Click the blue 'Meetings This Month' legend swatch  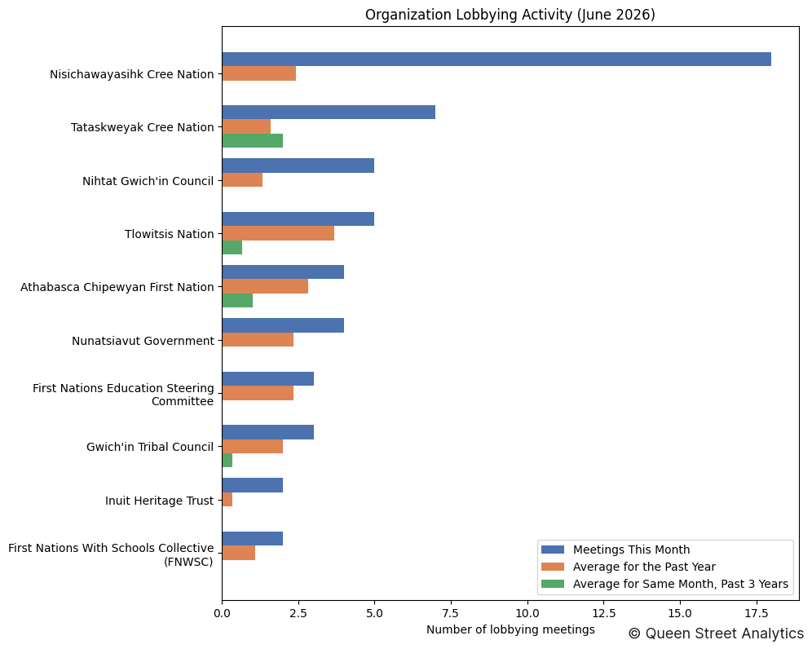pos(553,550)
